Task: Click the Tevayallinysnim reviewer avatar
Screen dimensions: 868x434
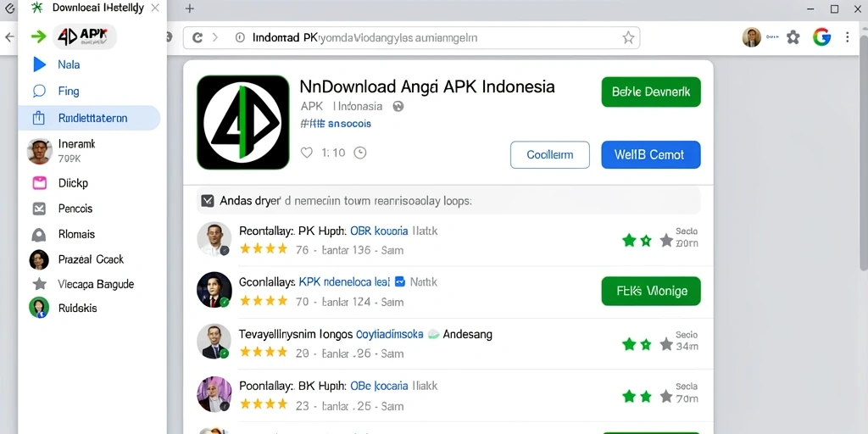Action: 214,341
